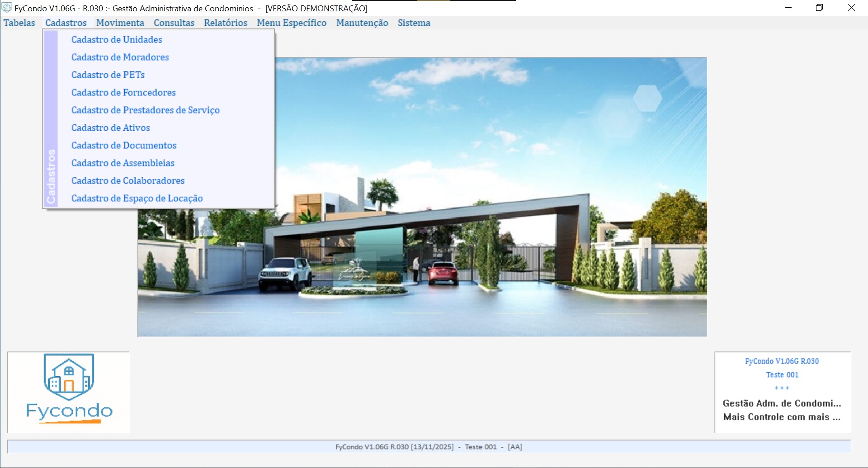Select Cadastro de Prestadores de Serviço
The width and height of the screenshot is (868, 468).
click(145, 110)
